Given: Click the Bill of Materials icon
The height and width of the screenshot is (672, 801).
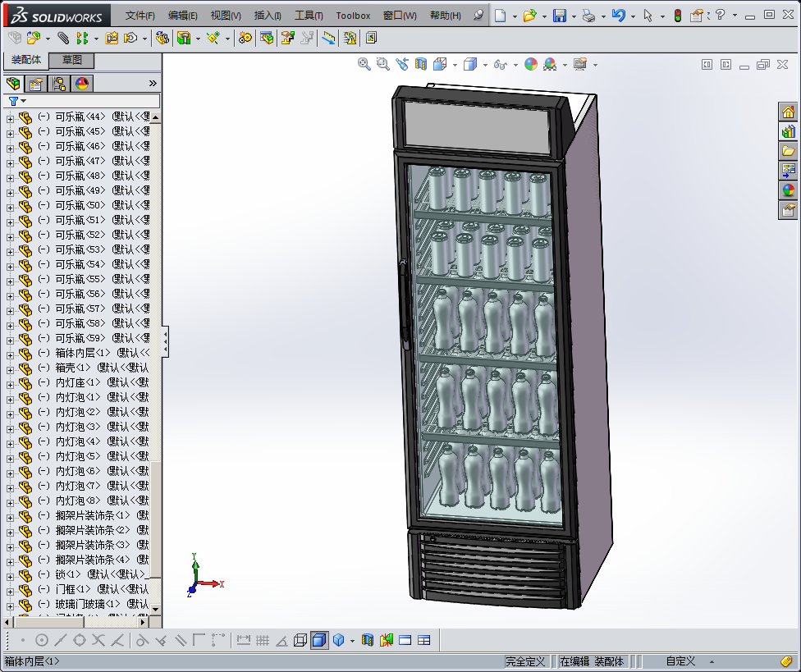Looking at the screenshot, I should coord(267,38).
